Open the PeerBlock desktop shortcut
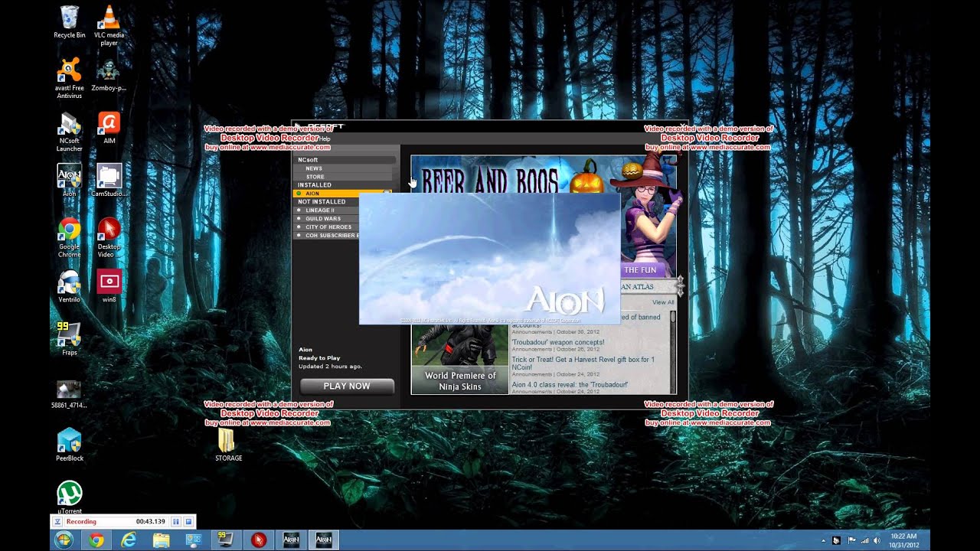Viewport: 980px width, 551px height. pos(69,445)
